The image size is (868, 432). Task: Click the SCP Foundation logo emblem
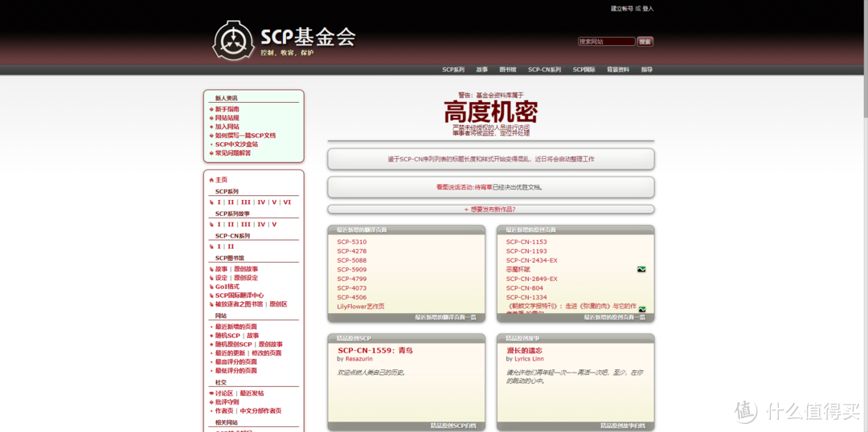pyautogui.click(x=233, y=40)
